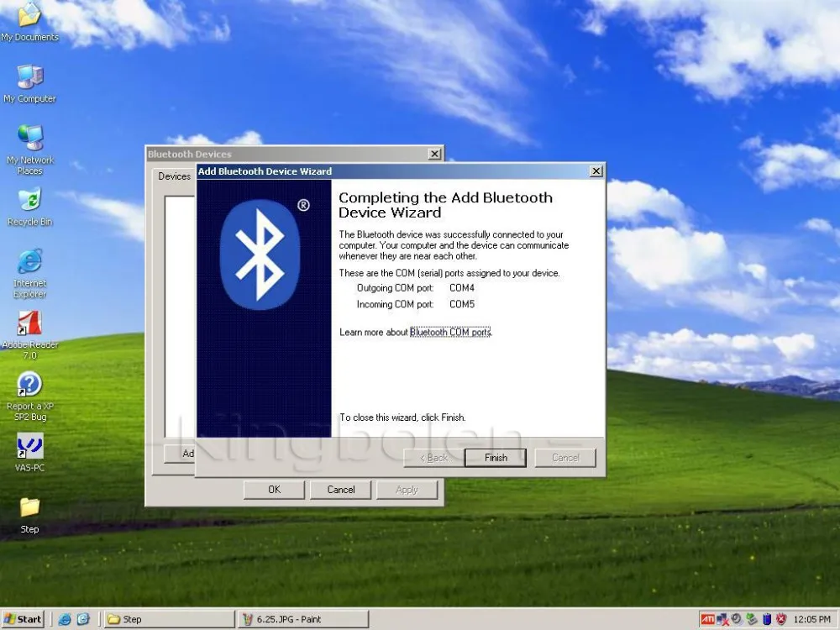Click the system clock showing 12:05 PM
The height and width of the screenshot is (630, 840).
[x=811, y=619]
